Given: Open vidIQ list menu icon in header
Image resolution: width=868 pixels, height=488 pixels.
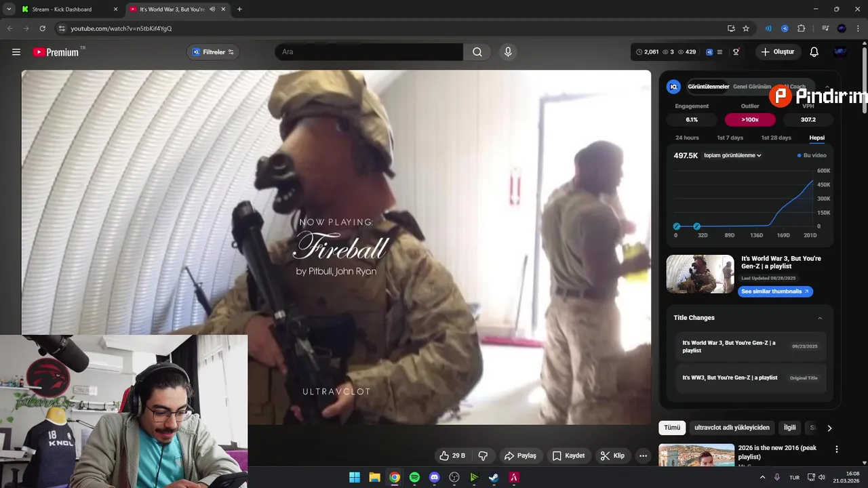Looking at the screenshot, I should (719, 52).
